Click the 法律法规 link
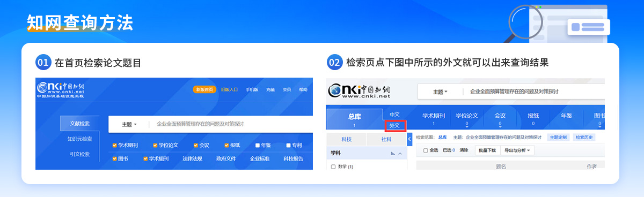 (192, 158)
